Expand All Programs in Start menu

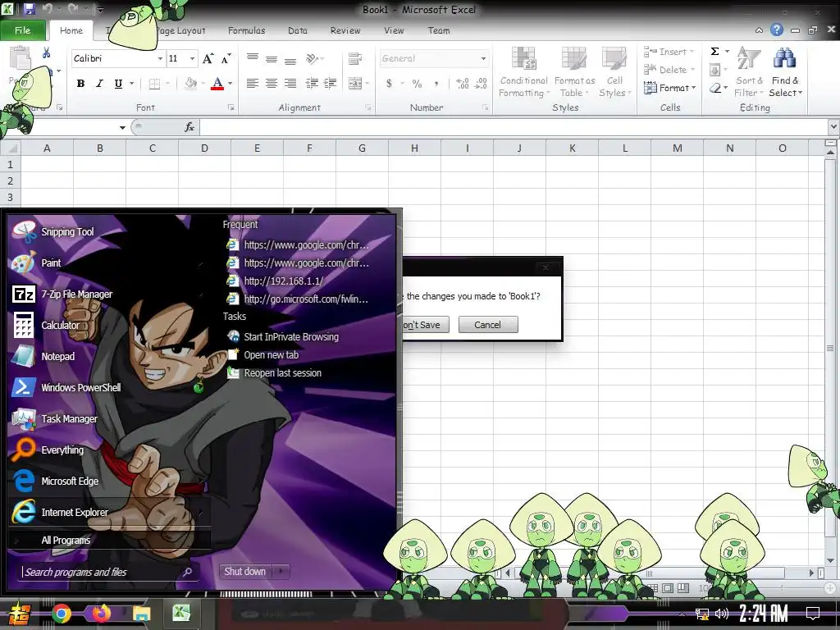tap(66, 540)
